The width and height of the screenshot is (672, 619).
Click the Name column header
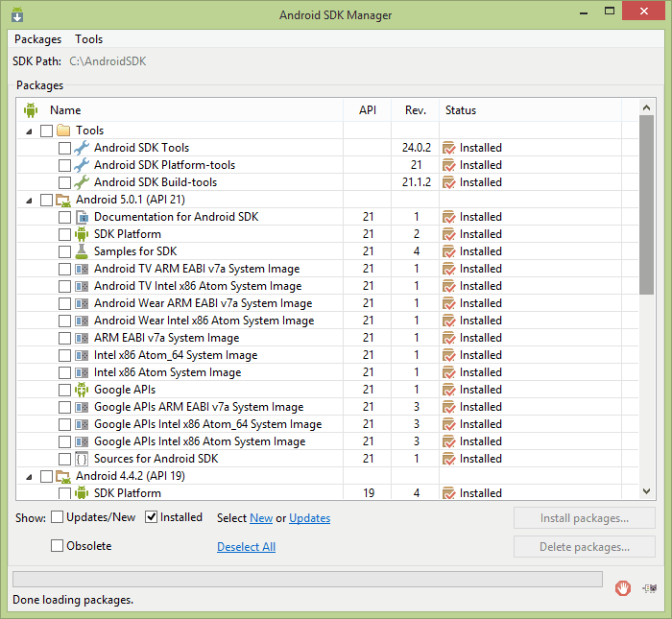180,110
